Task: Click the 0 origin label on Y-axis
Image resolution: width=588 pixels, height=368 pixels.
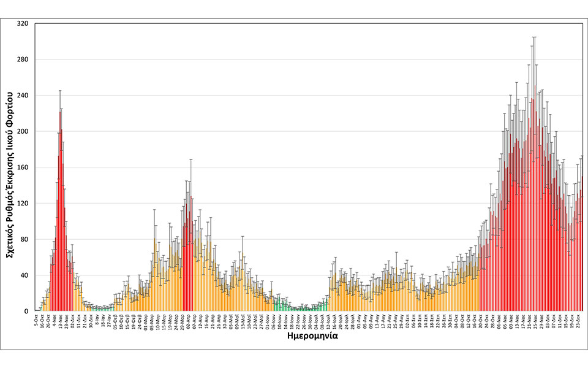Action: click(x=28, y=312)
